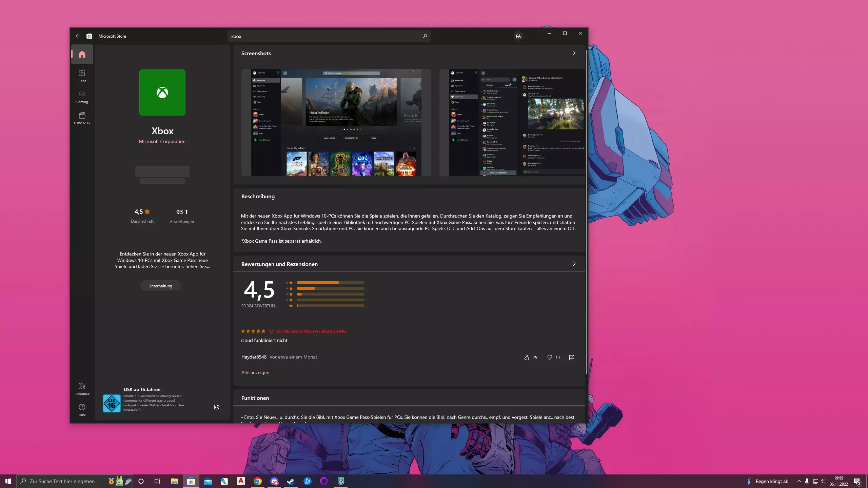Click the cloud funktiniert nicht review text
This screenshot has width=868, height=488.
click(x=264, y=340)
